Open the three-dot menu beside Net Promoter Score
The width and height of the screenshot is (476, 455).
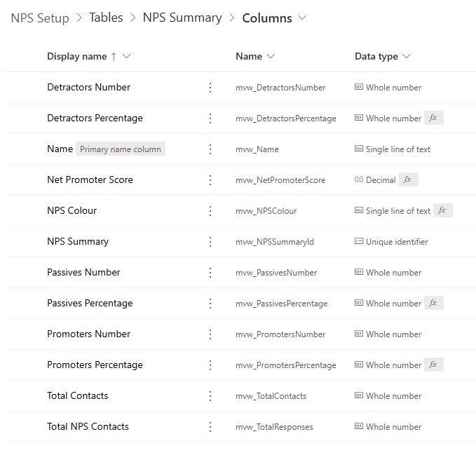(x=210, y=180)
